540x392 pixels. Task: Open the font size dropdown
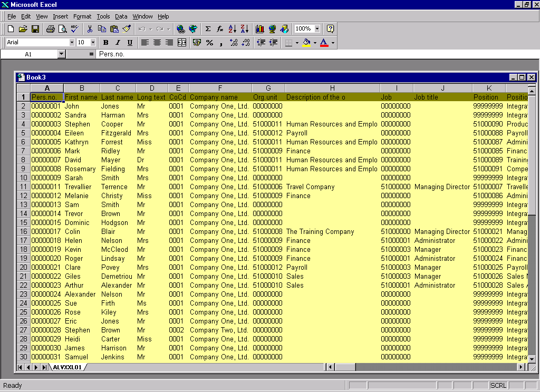pos(93,42)
